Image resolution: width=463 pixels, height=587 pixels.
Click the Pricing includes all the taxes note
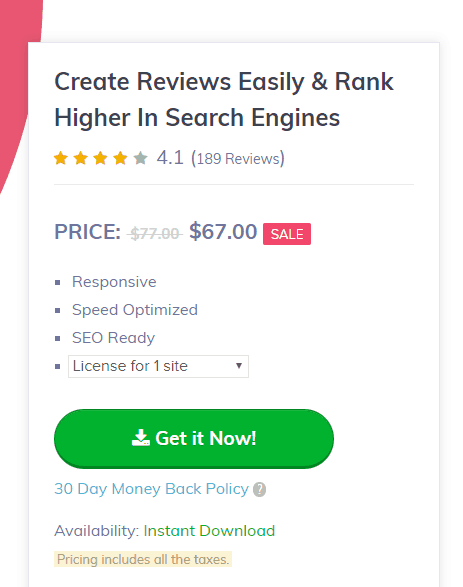143,559
